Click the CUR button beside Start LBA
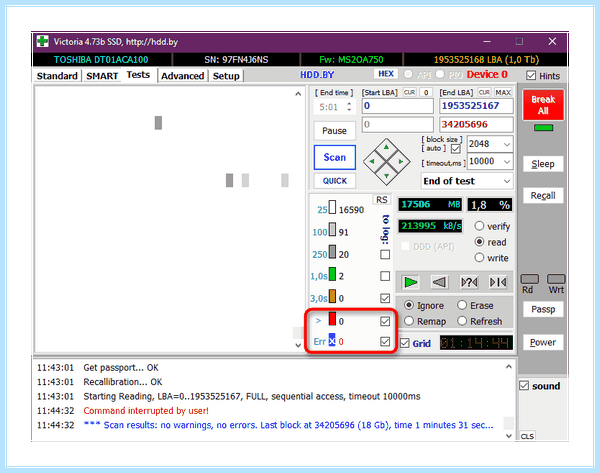This screenshot has width=600, height=473. 409,93
